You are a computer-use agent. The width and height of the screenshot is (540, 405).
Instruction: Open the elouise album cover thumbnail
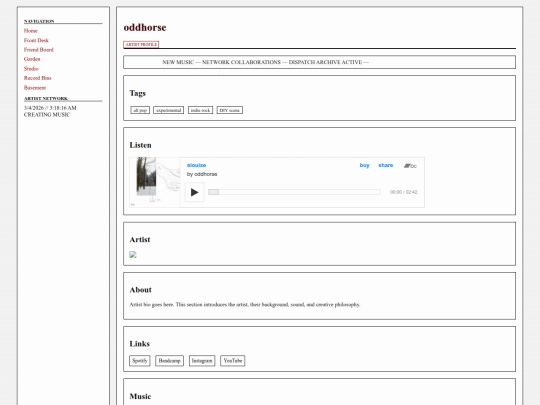[155, 182]
